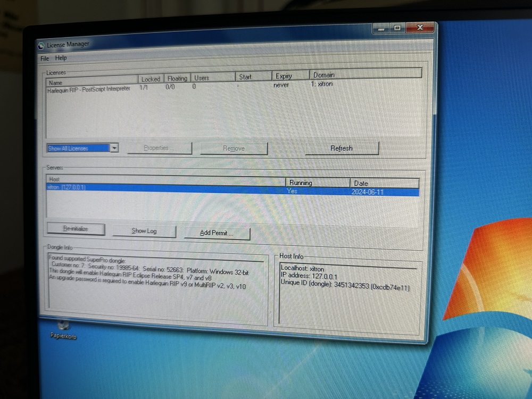Click Add Permit button
The height and width of the screenshot is (399, 532).
[x=217, y=233]
